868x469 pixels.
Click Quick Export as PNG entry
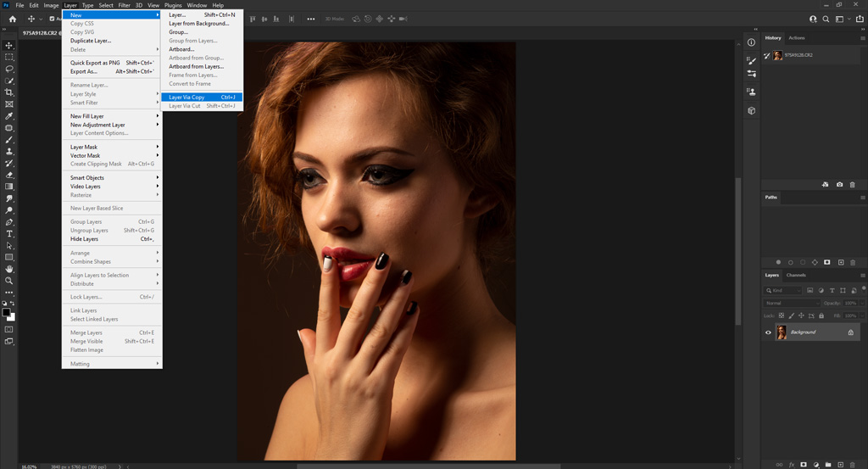point(112,63)
